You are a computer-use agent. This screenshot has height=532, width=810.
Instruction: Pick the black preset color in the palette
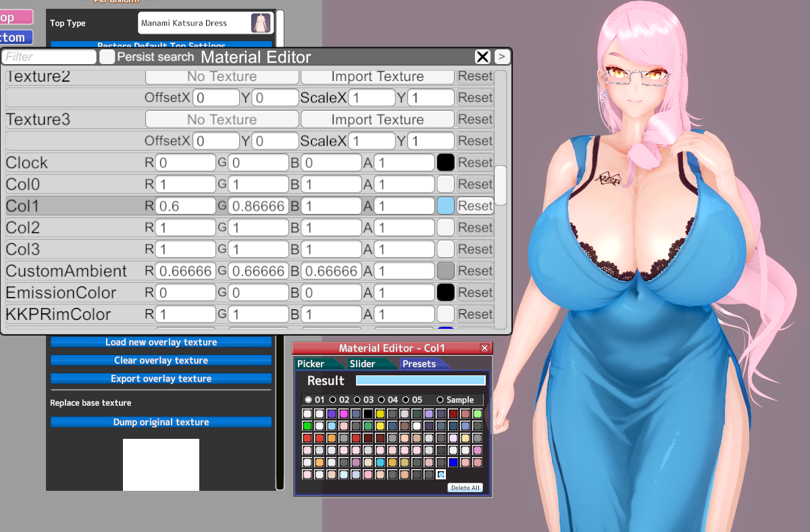[368, 414]
